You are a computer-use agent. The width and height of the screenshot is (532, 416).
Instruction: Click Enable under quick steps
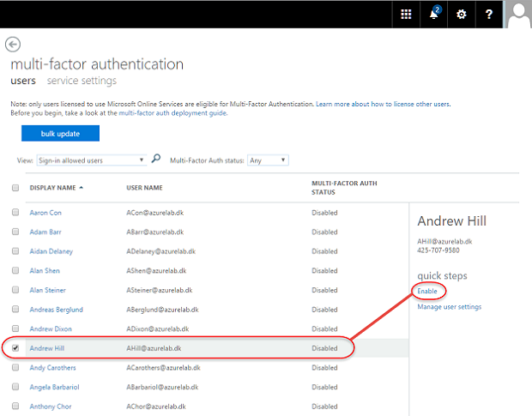427,292
